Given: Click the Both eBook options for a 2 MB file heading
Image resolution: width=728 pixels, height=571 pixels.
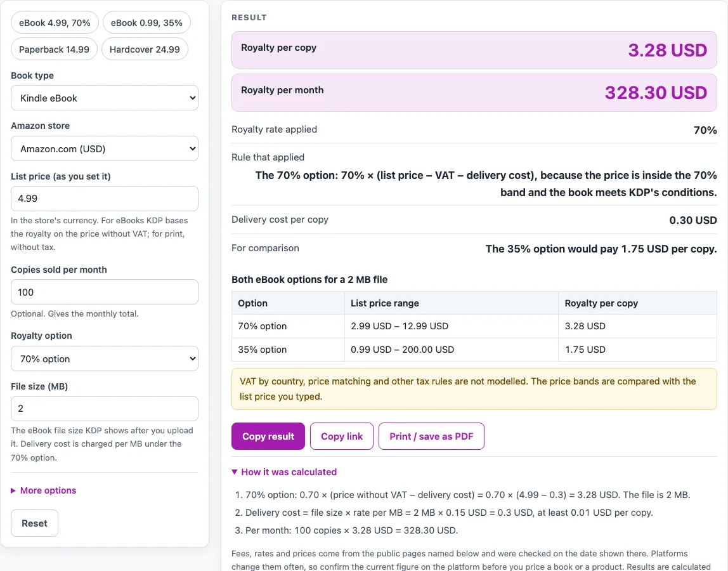Looking at the screenshot, I should pyautogui.click(x=309, y=280).
